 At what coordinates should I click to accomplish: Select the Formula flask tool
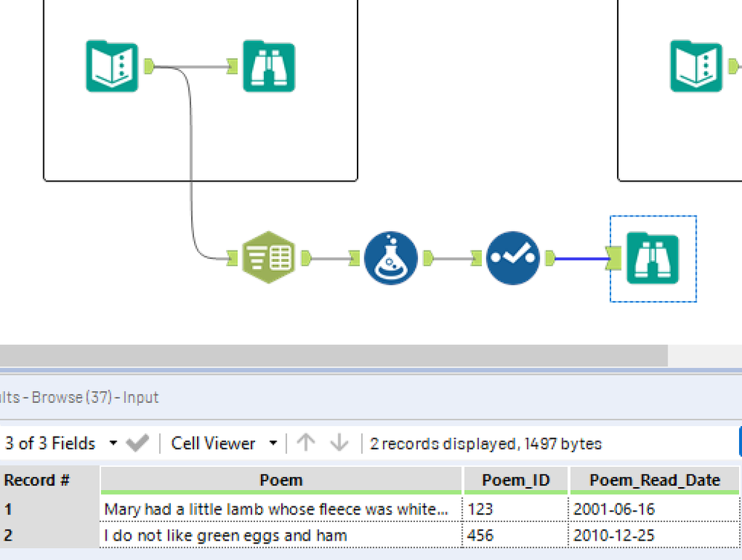click(x=391, y=258)
